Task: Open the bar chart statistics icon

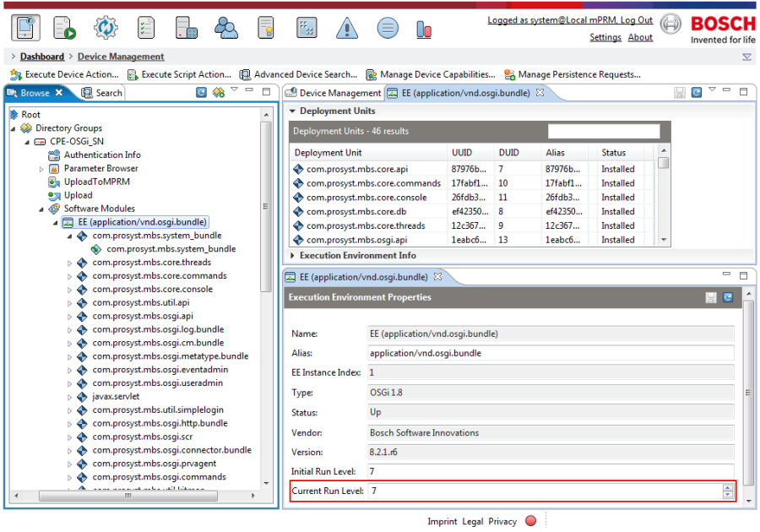Action: point(424,29)
